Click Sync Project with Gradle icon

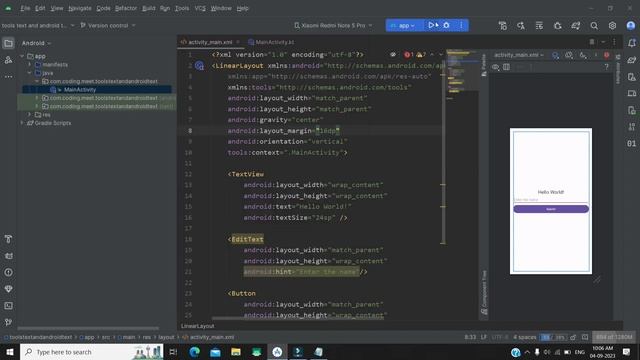tap(576, 26)
